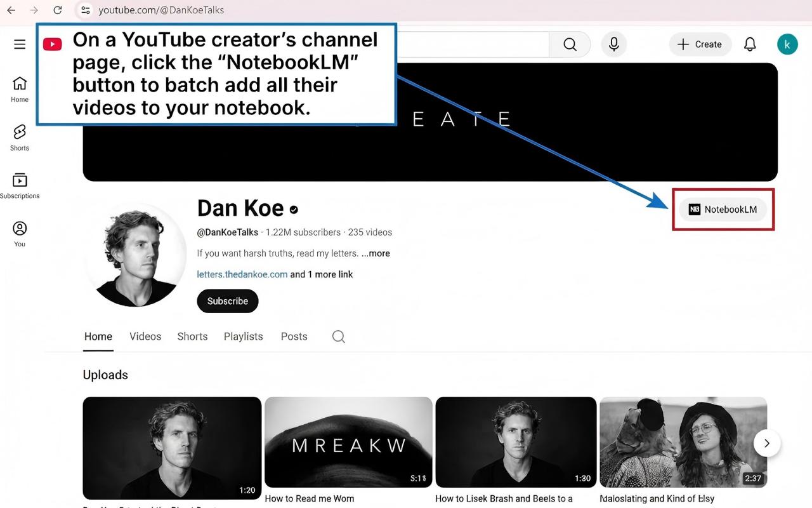This screenshot has height=508, width=812.
Task: Switch to the channel Shorts tab
Action: [x=192, y=337]
